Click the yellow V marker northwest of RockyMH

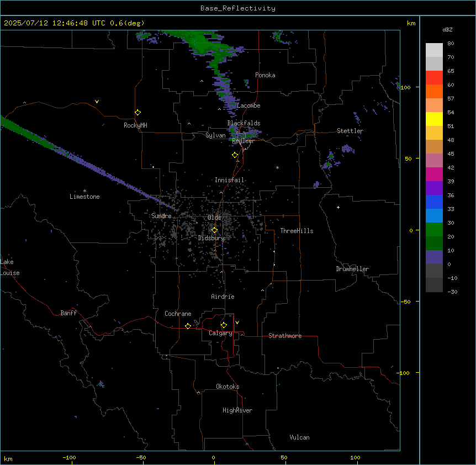tap(97, 102)
